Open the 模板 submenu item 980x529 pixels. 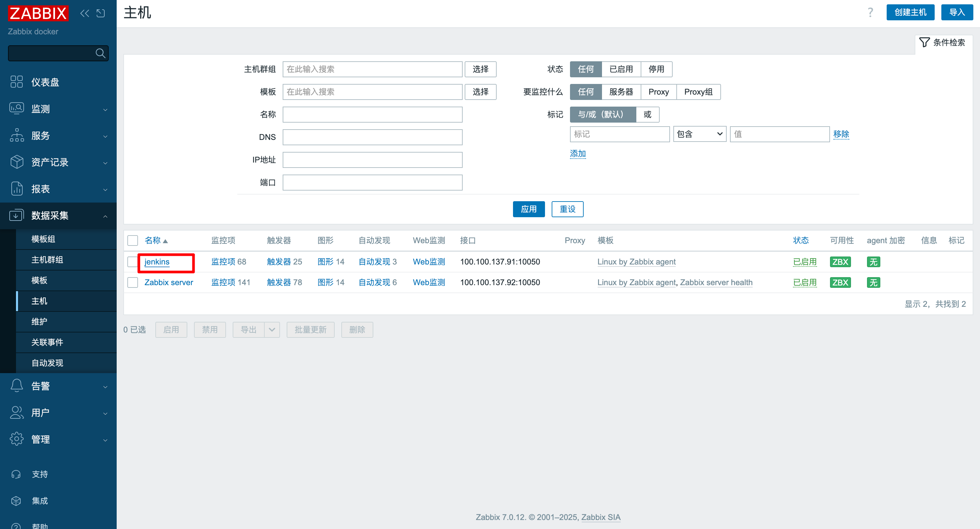tap(66, 280)
